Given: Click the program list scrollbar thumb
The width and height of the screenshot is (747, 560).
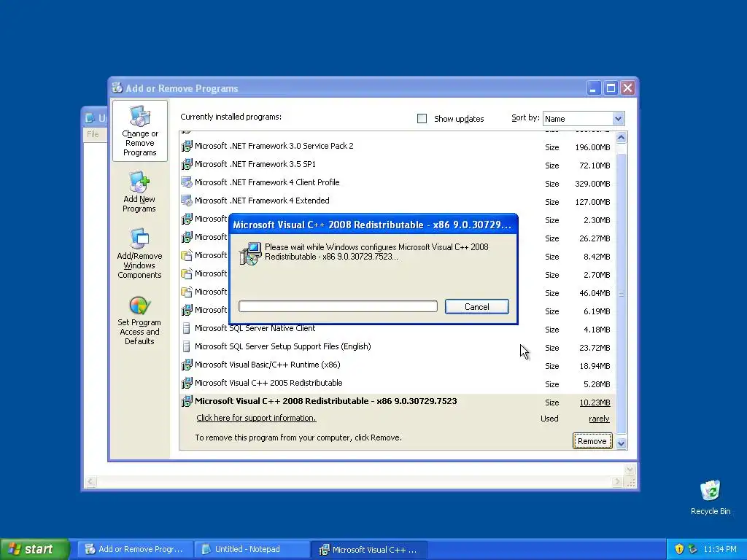Looking at the screenshot, I should click(621, 293).
